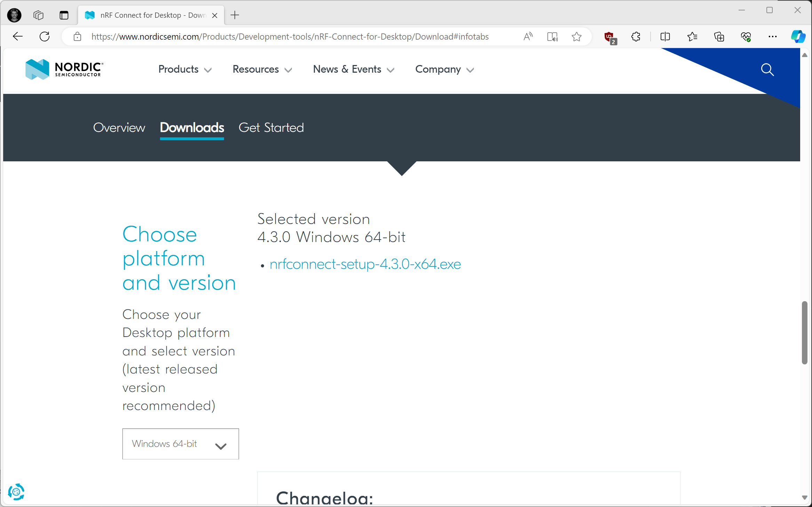This screenshot has width=812, height=507.
Task: Open the site search magnifier icon
Action: (x=767, y=70)
